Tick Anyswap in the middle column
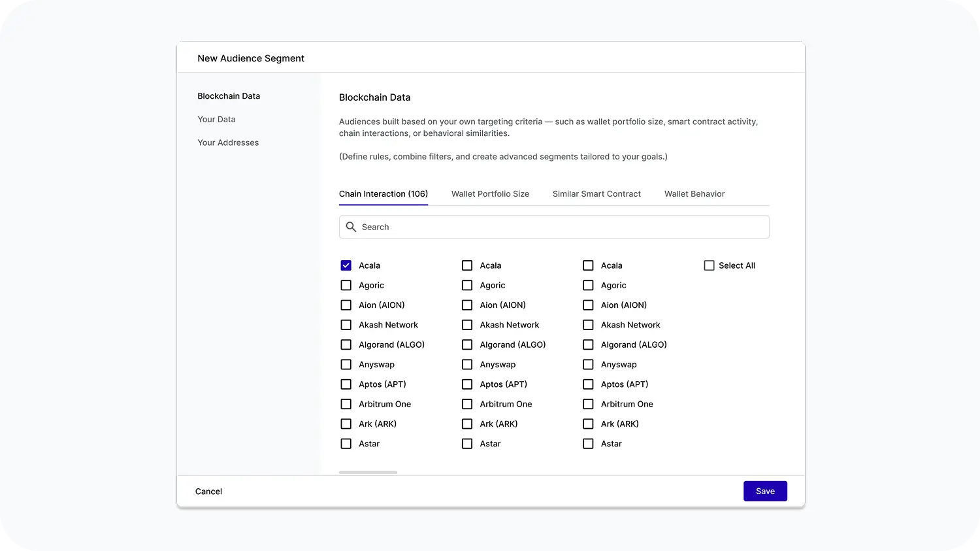This screenshot has height=551, width=980. coord(467,365)
